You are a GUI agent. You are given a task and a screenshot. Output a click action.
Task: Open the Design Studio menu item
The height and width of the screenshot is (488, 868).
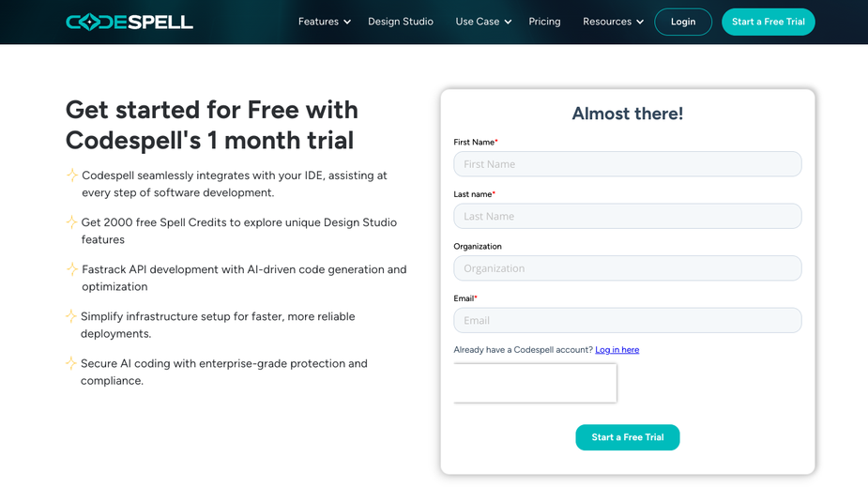tap(401, 22)
